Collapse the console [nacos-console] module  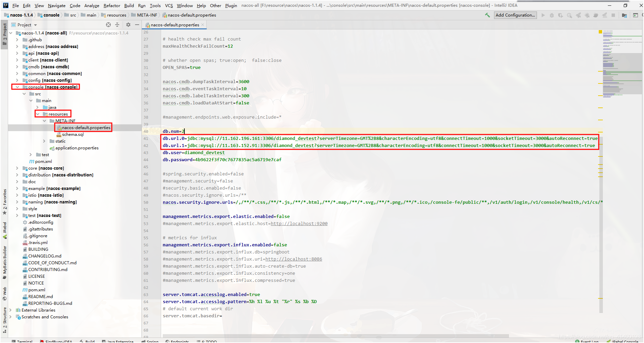[x=17, y=87]
